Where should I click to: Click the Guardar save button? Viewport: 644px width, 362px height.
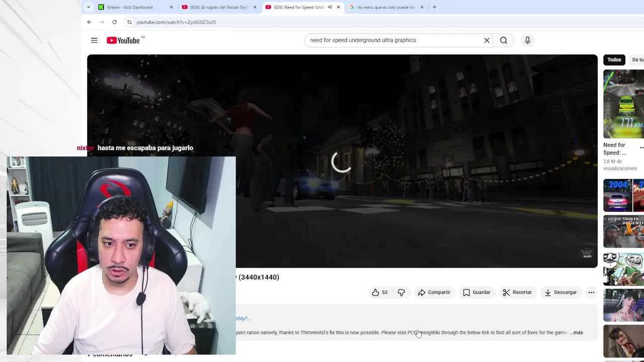click(x=476, y=292)
